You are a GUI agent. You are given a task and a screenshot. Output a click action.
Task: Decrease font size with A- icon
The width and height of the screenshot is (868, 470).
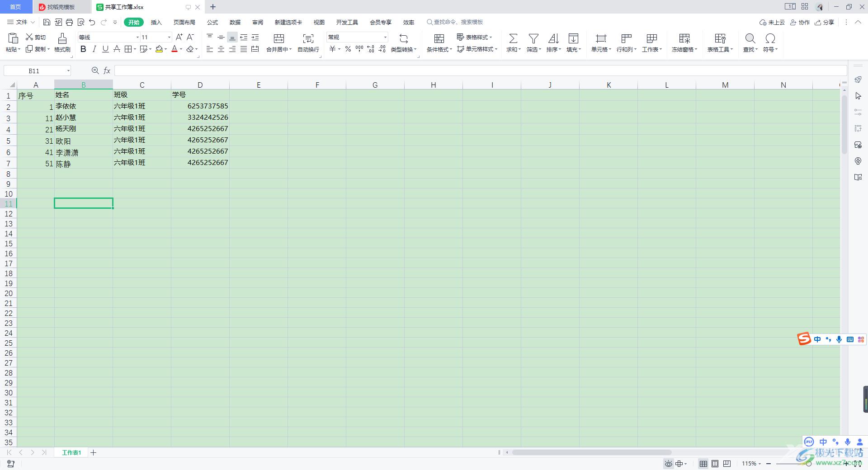coord(190,37)
